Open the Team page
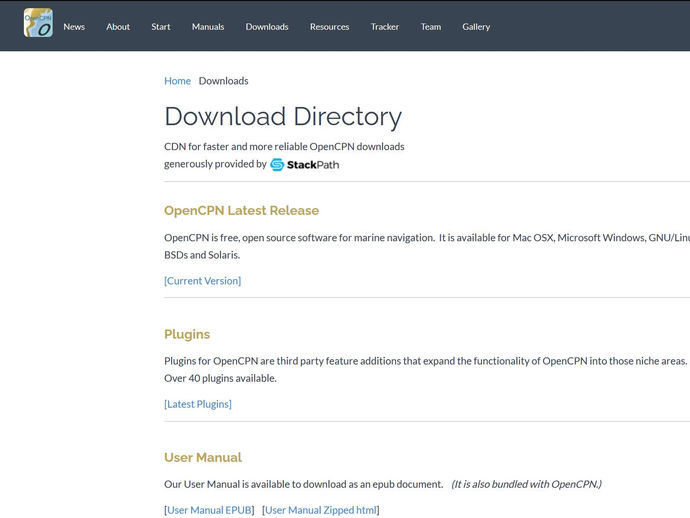The height and width of the screenshot is (518, 690). [430, 27]
